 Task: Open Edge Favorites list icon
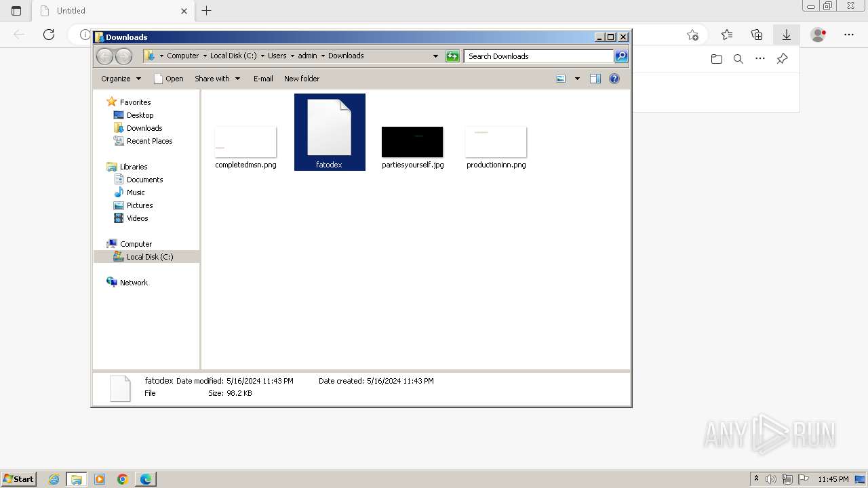[727, 35]
